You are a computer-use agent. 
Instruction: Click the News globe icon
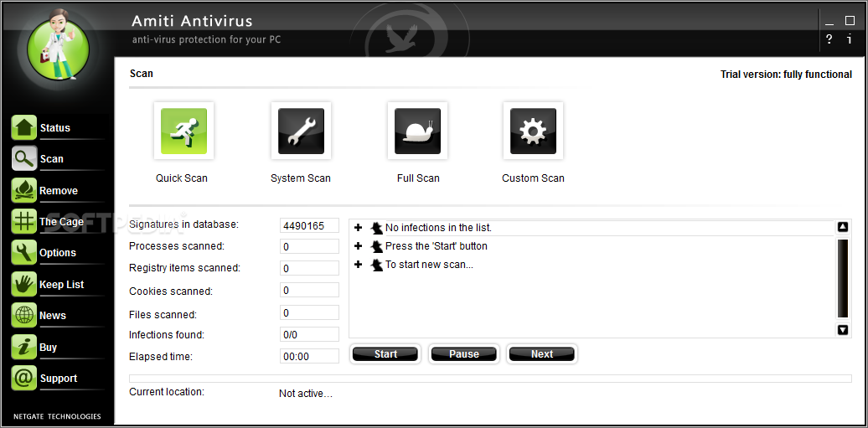tap(23, 316)
